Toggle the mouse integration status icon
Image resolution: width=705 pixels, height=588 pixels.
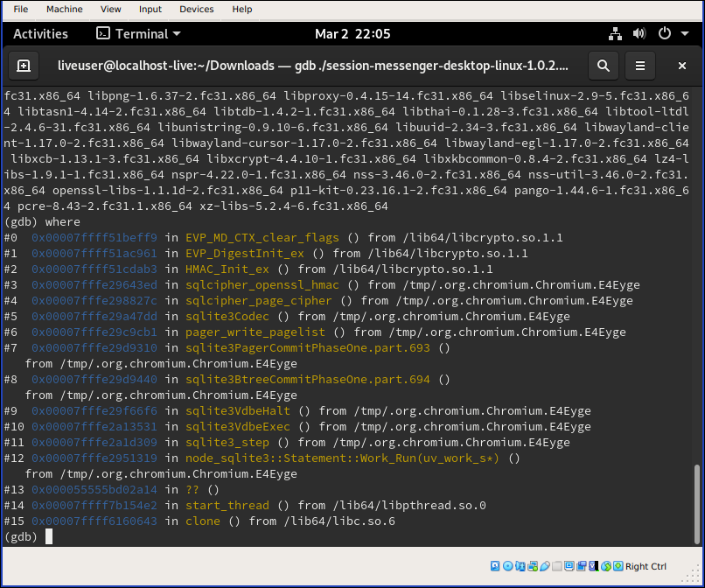604,566
